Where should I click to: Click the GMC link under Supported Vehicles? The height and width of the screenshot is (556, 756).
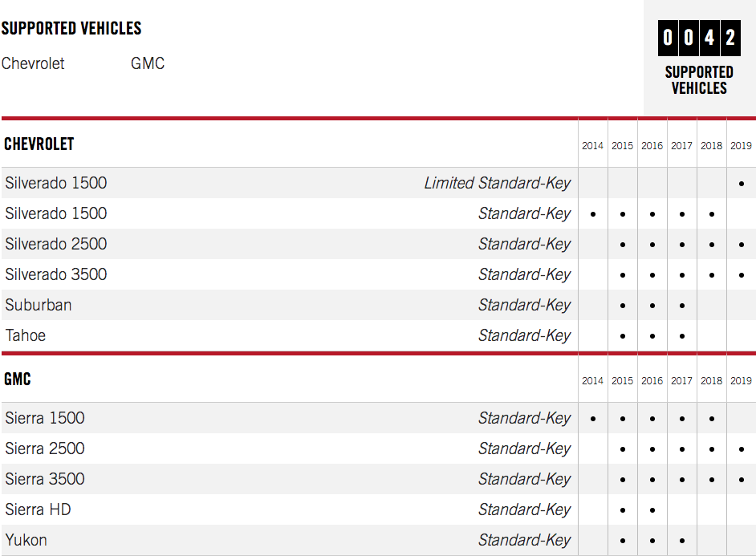[148, 63]
